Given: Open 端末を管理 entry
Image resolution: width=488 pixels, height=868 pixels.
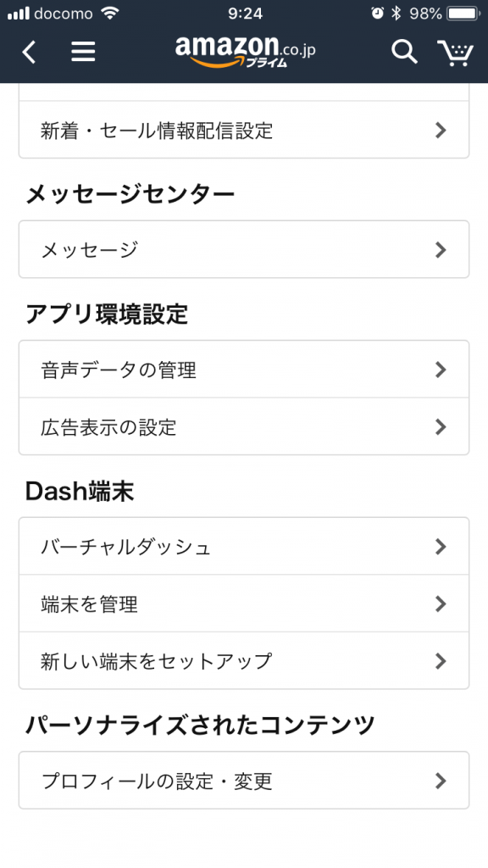Looking at the screenshot, I should pos(244,604).
